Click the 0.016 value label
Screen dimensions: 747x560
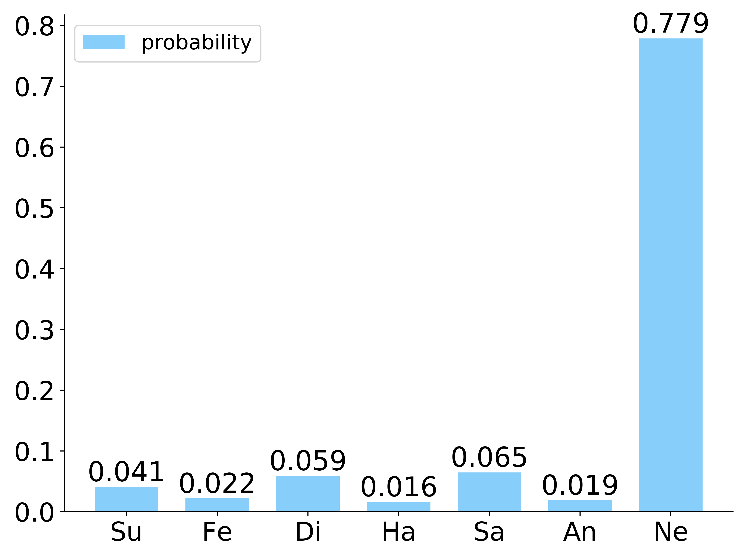[399, 487]
